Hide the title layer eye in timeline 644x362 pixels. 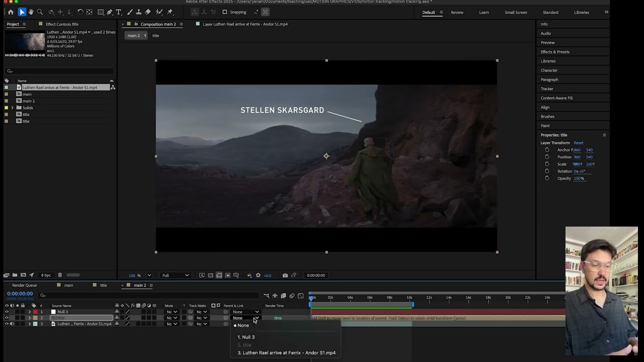7,318
